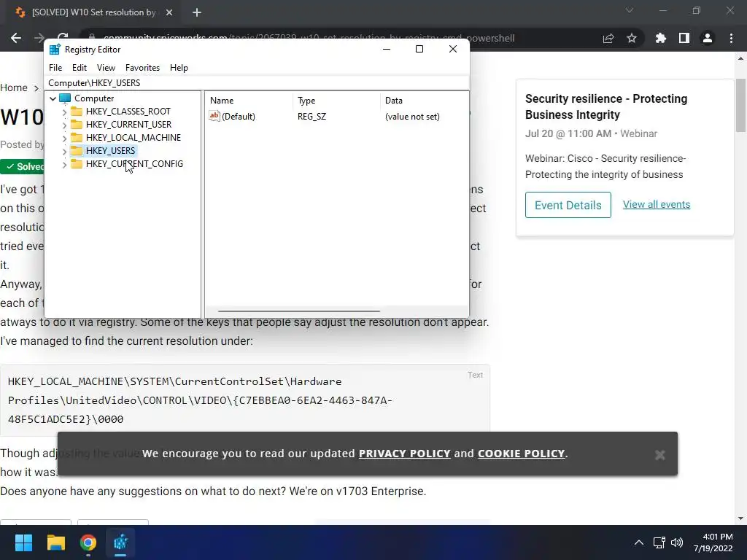Open the network status tray icon

tap(659, 542)
